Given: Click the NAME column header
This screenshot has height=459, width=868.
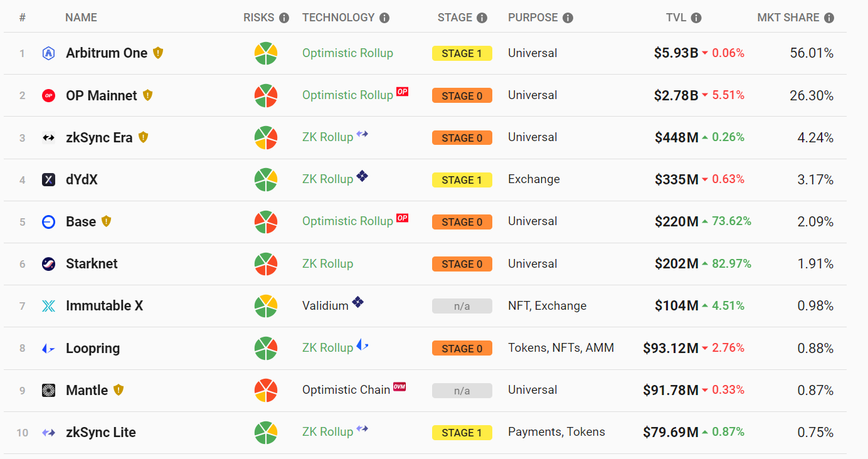Looking at the screenshot, I should pos(81,18).
